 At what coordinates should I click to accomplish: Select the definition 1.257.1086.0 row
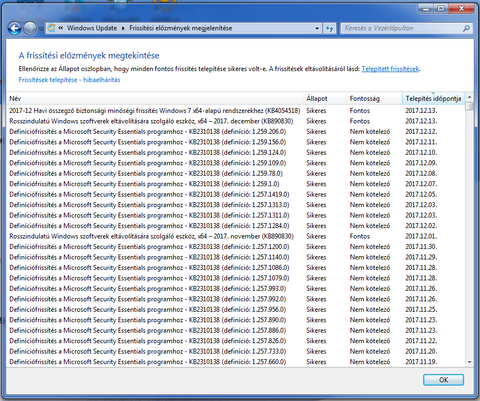pos(235,267)
